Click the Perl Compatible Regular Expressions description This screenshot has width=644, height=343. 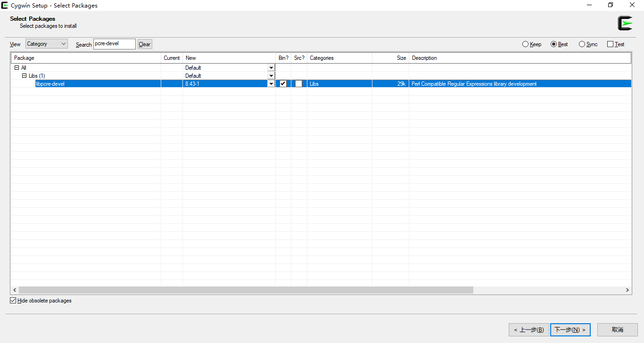[474, 84]
